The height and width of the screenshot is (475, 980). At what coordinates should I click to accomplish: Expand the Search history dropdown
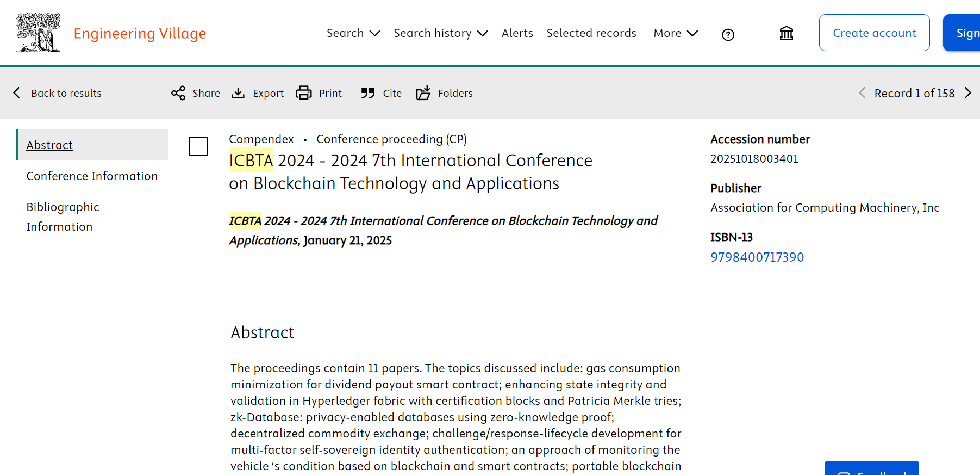[441, 33]
